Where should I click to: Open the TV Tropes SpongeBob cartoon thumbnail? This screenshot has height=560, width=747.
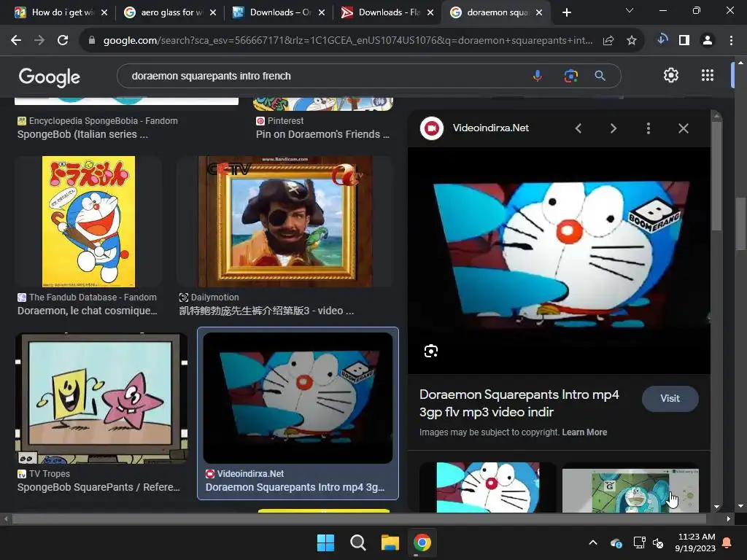pyautogui.click(x=101, y=399)
